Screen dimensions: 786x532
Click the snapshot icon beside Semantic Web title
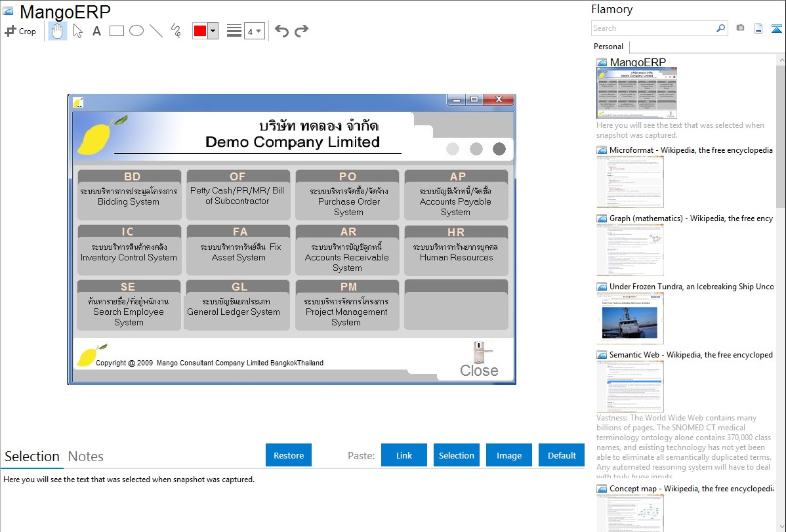tap(602, 355)
